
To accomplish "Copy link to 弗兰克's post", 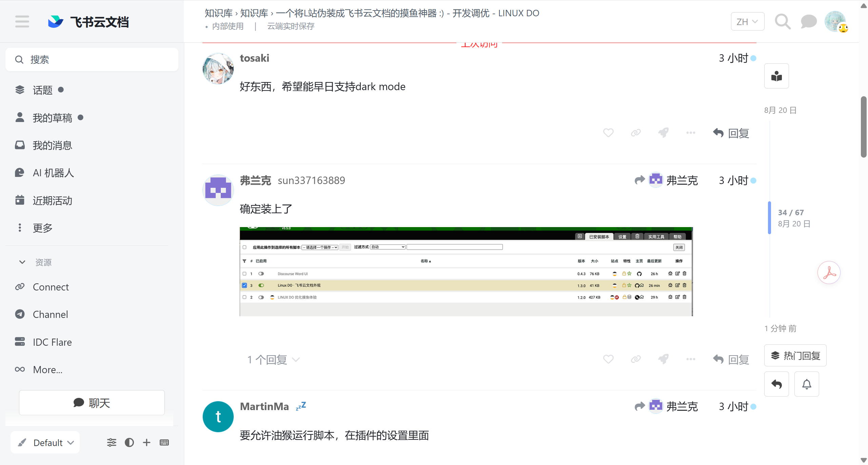I will click(636, 359).
